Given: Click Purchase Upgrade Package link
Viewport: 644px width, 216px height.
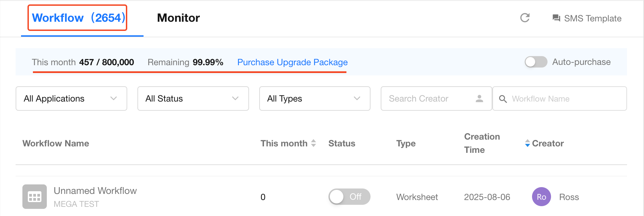Looking at the screenshot, I should 292,62.
